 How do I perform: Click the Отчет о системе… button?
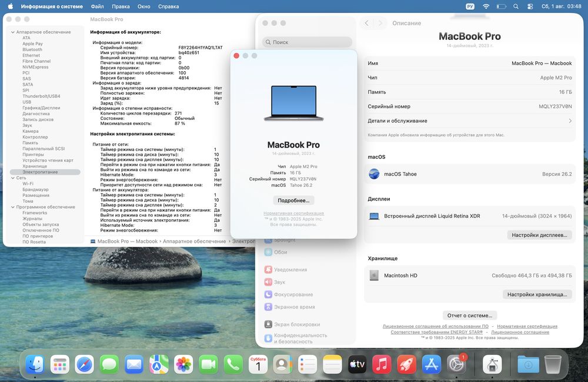tap(469, 315)
